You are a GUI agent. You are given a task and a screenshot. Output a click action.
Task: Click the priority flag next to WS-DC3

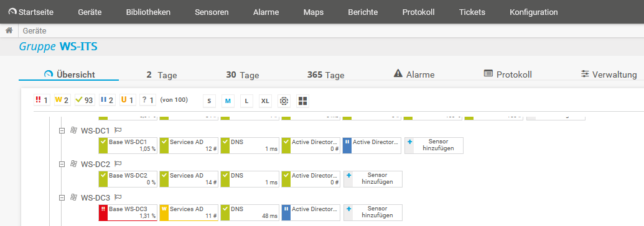[118, 197]
